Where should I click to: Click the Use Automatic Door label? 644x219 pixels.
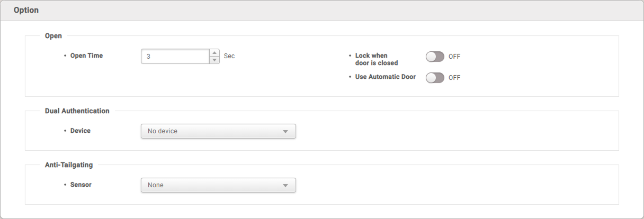[386, 77]
